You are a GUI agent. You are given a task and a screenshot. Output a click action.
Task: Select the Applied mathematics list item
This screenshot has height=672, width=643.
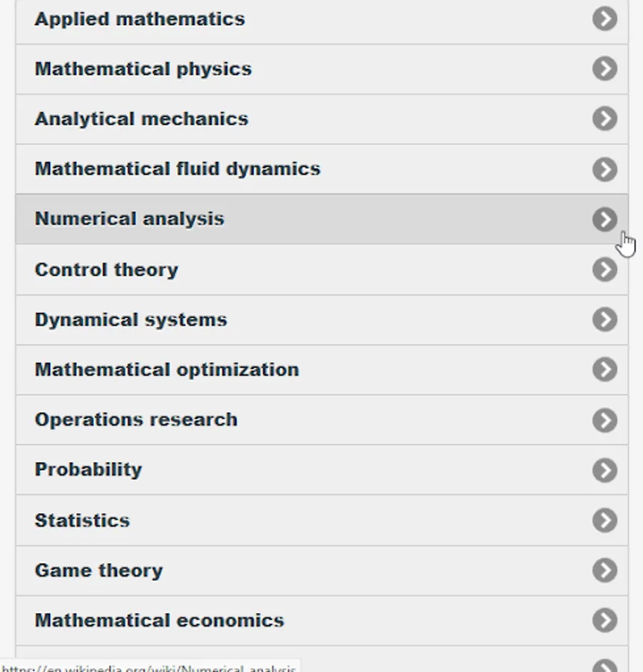(x=140, y=19)
